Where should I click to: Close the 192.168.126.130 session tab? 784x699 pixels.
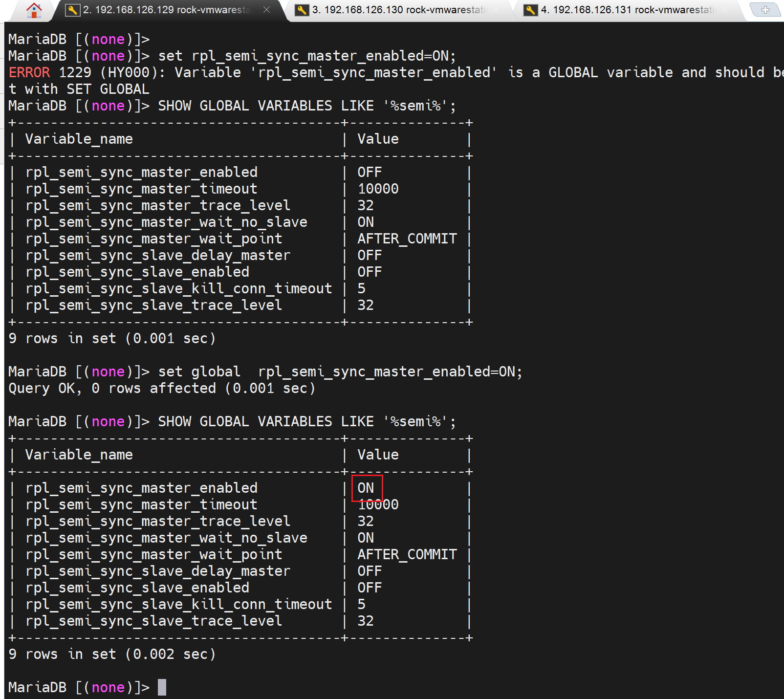[497, 10]
